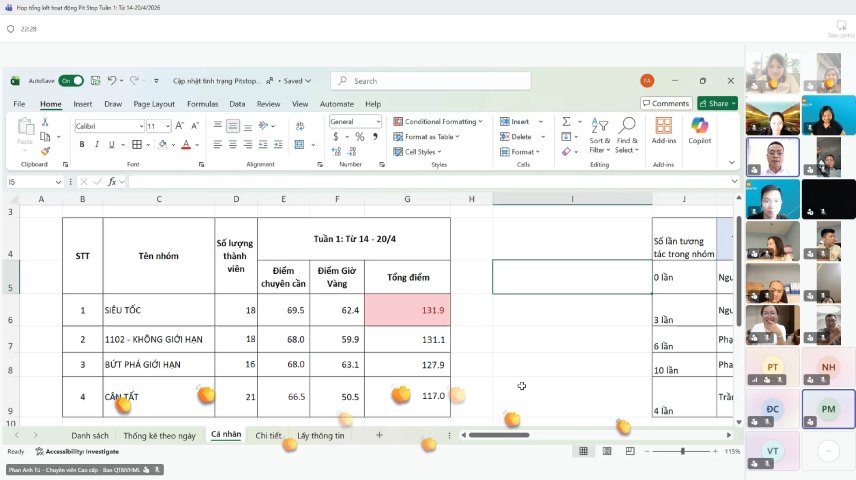The image size is (856, 480).
Task: Open Sort & Filter
Action: click(599, 135)
